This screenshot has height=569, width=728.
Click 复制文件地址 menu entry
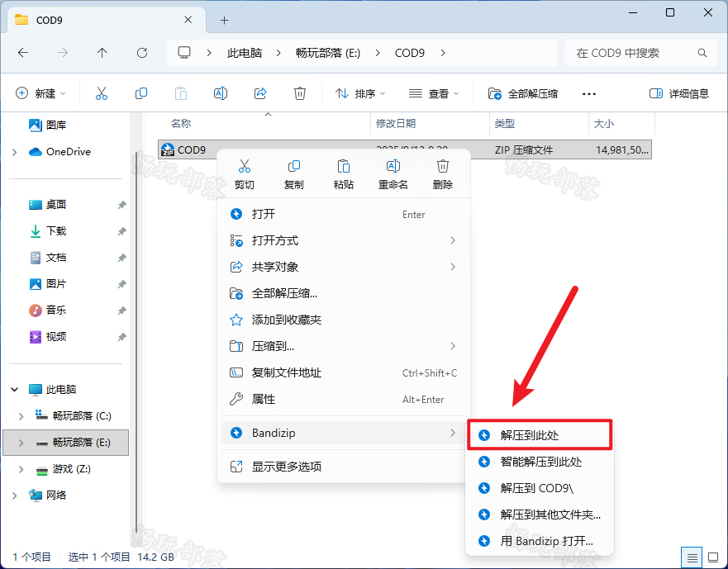coord(344,372)
